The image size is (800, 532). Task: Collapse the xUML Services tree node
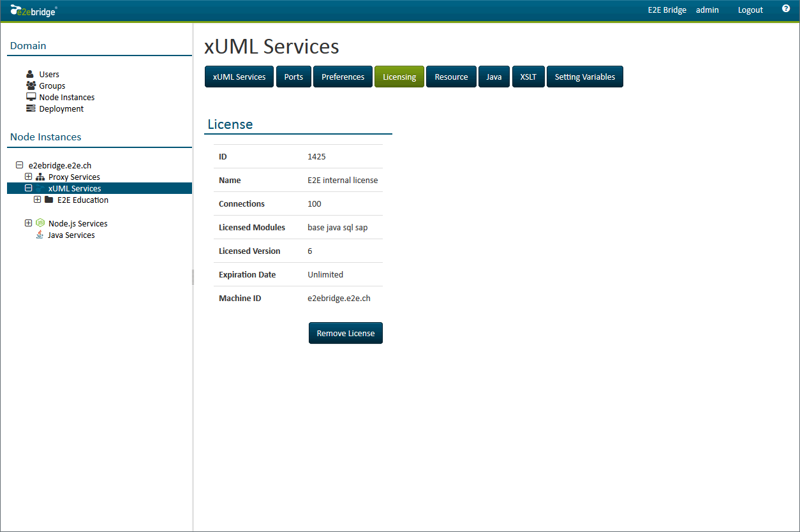(x=28, y=188)
